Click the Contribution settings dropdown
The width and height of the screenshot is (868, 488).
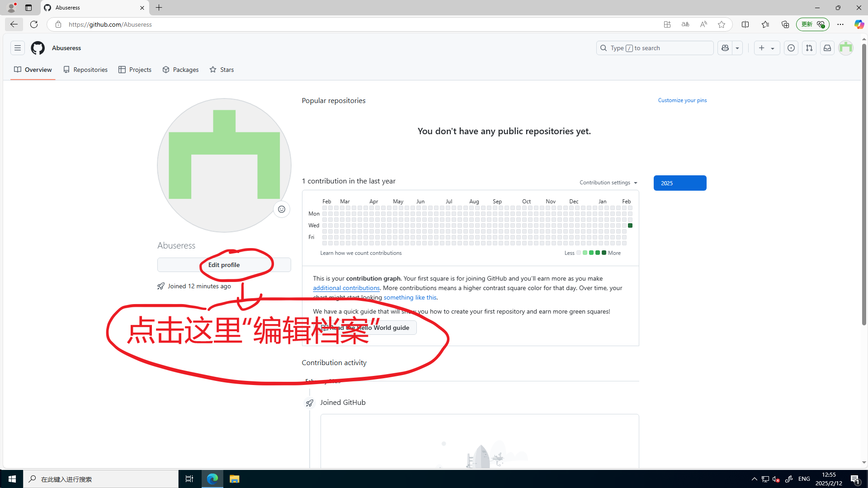608,183
